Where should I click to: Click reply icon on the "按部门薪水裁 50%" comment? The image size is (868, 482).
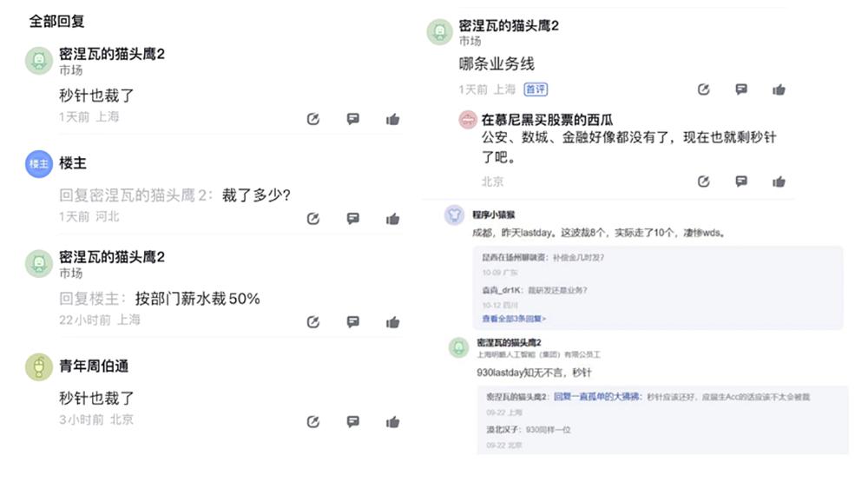pyautogui.click(x=352, y=321)
